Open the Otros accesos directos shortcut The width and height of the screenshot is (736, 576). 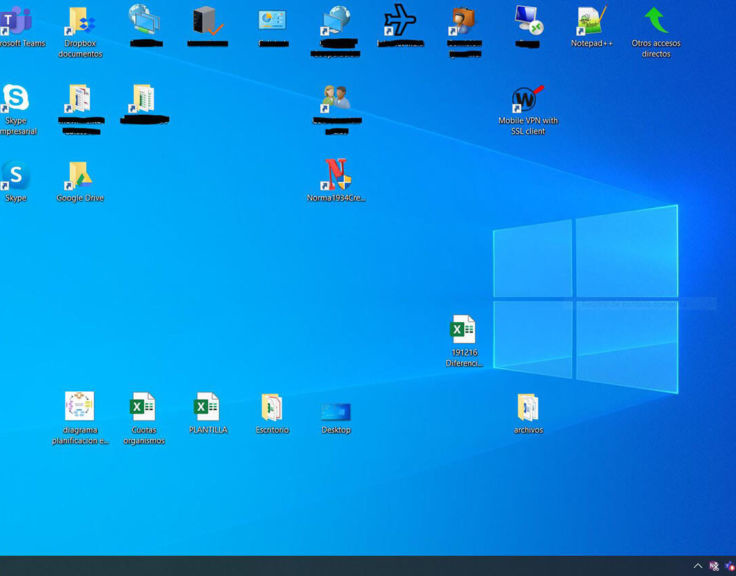tap(656, 22)
